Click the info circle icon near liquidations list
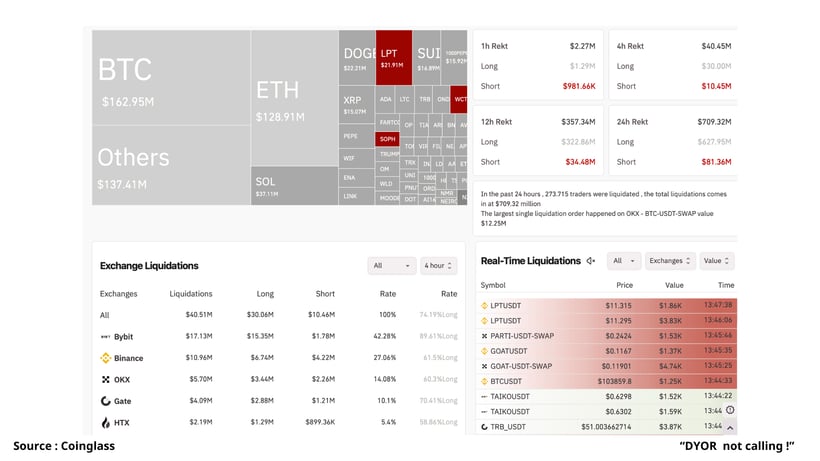 [730, 410]
